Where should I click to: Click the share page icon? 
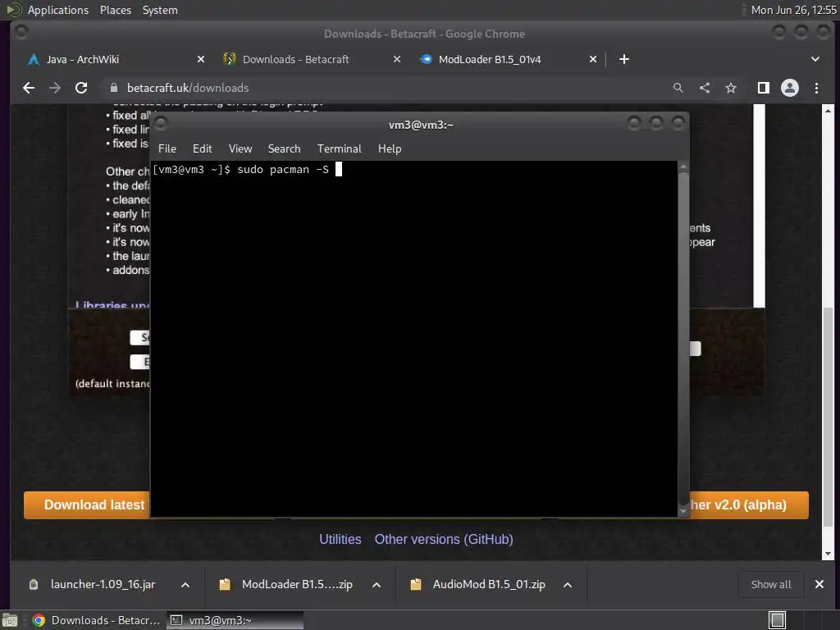tap(705, 88)
